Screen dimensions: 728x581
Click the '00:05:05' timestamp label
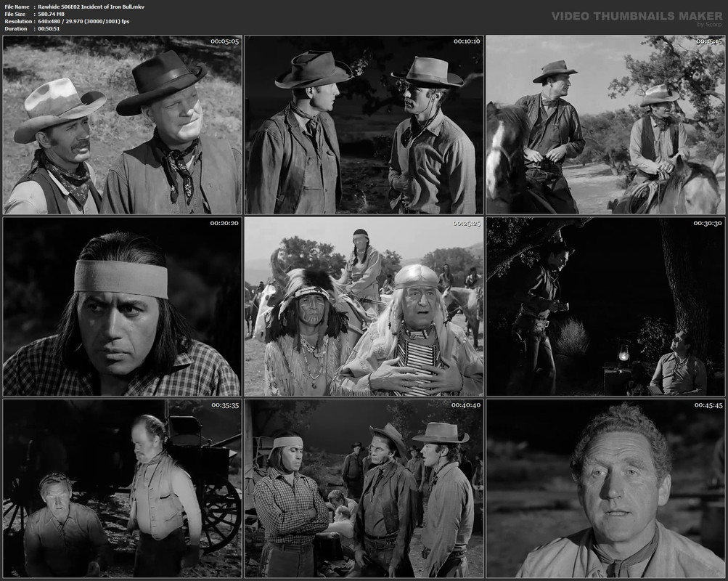click(x=225, y=41)
